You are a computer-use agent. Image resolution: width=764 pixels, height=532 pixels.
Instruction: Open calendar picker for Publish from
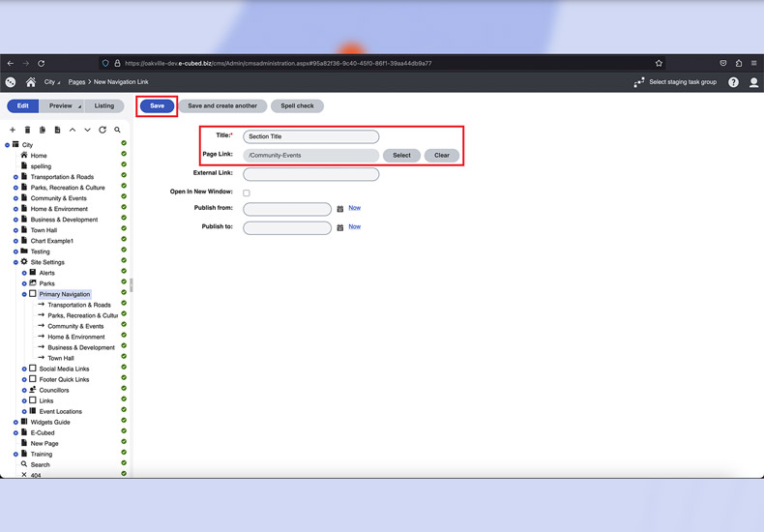(340, 209)
